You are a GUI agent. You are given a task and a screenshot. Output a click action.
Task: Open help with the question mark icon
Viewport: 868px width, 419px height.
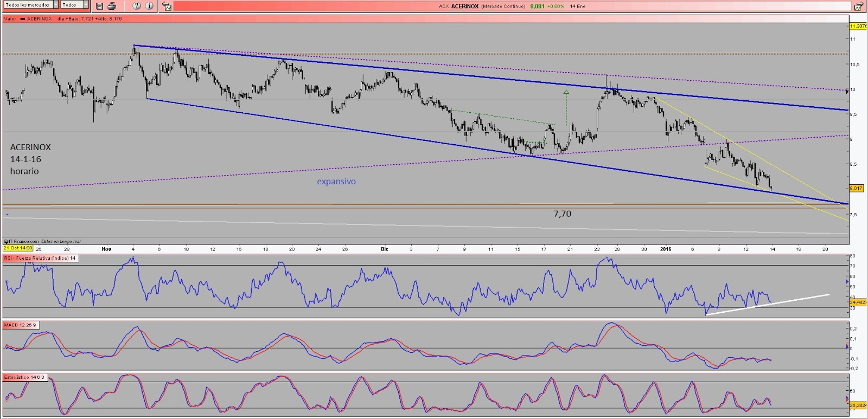pos(137,6)
